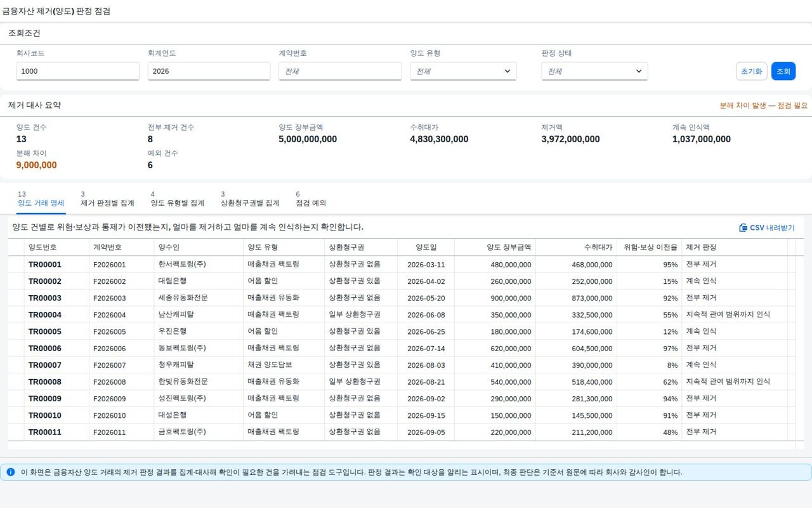Click 일부 상환청구권 in TR00004 row
Viewport: 812px width, 508px height.
(x=355, y=314)
